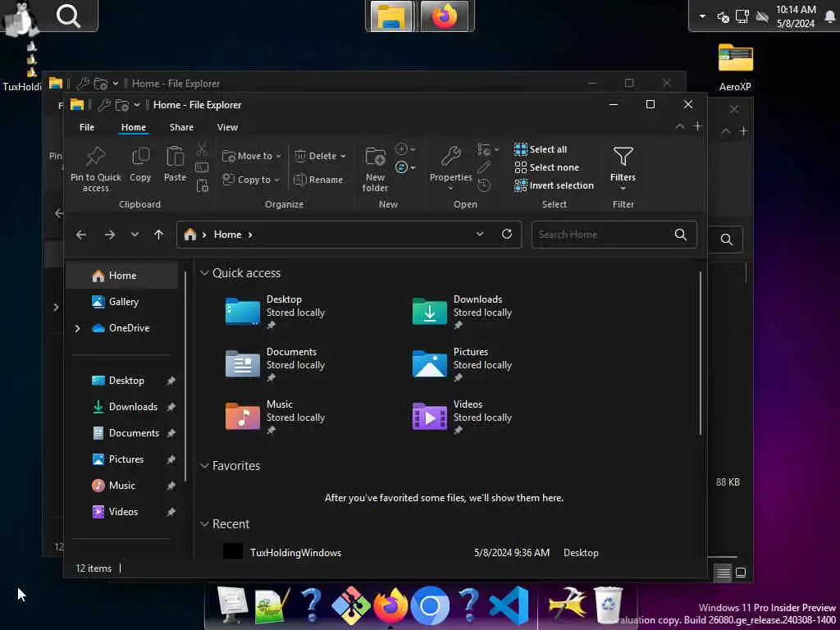Open recent file TuxHoldingWindows
The image size is (840, 630).
pyautogui.click(x=412, y=553)
